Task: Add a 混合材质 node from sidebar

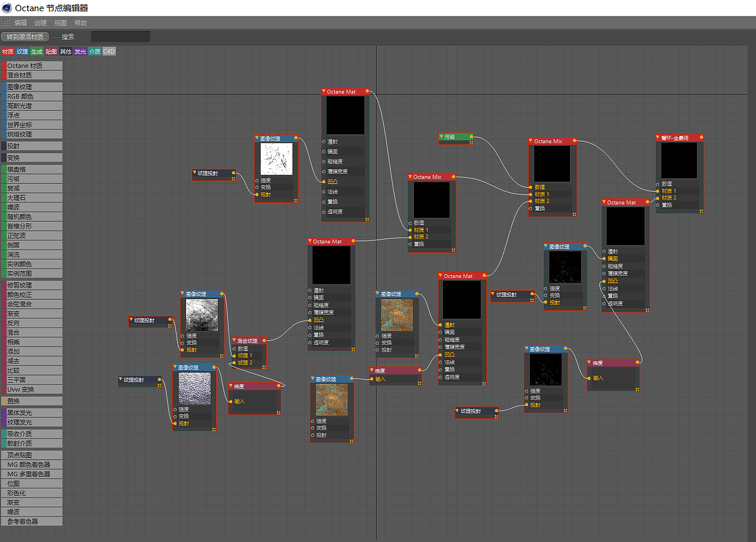Action: tap(32, 75)
